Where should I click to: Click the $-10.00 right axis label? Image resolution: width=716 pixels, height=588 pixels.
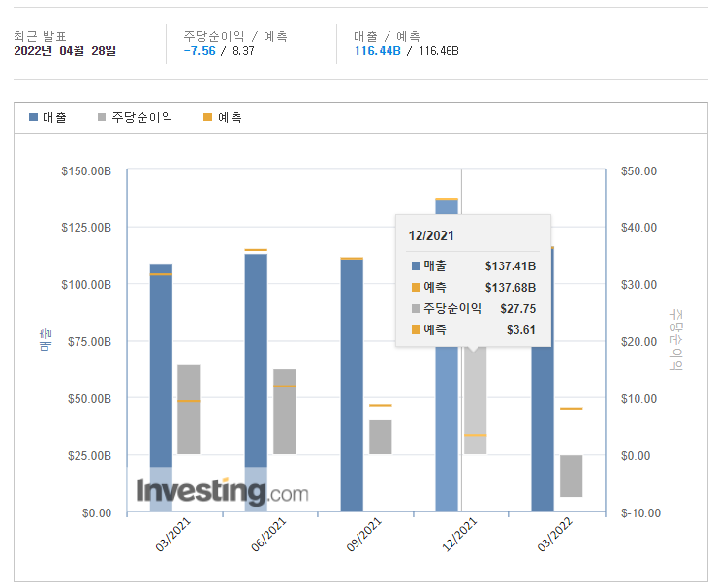point(640,513)
